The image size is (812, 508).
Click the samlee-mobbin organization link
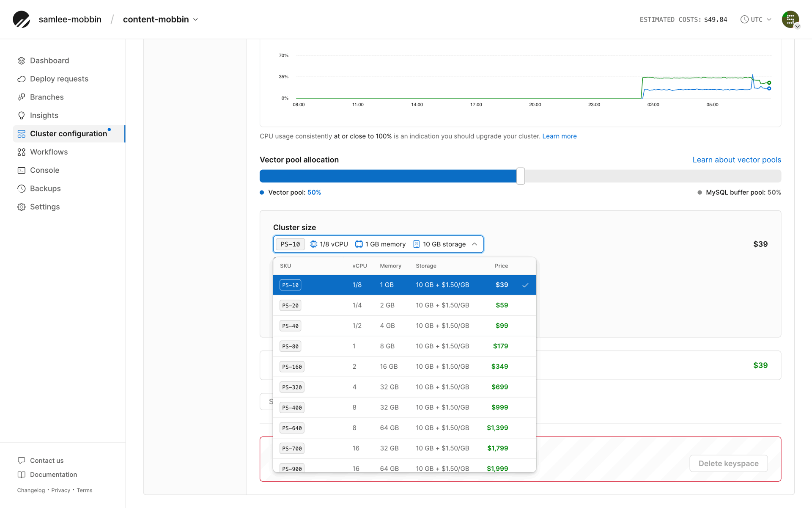[70, 19]
